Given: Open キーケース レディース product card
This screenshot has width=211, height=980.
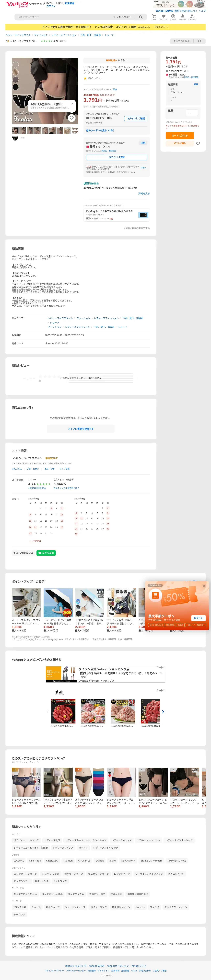Looking at the screenshot, I should (x=26, y=610).
